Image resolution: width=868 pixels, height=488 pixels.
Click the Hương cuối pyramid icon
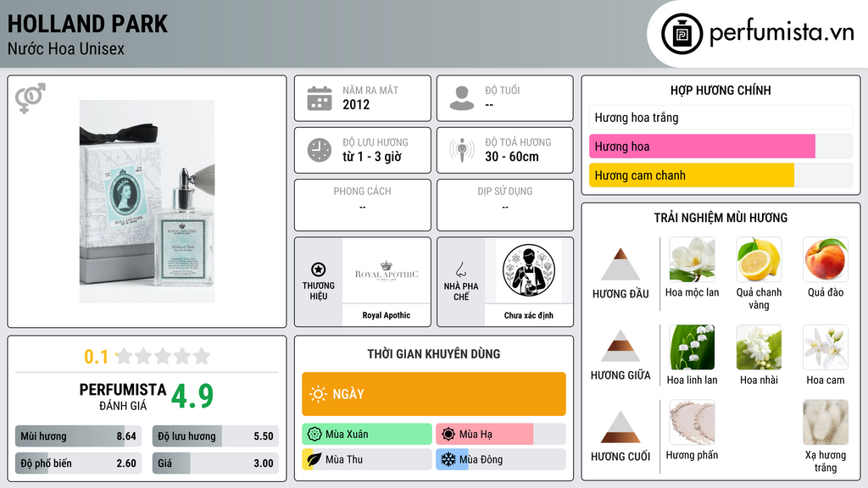(x=620, y=427)
